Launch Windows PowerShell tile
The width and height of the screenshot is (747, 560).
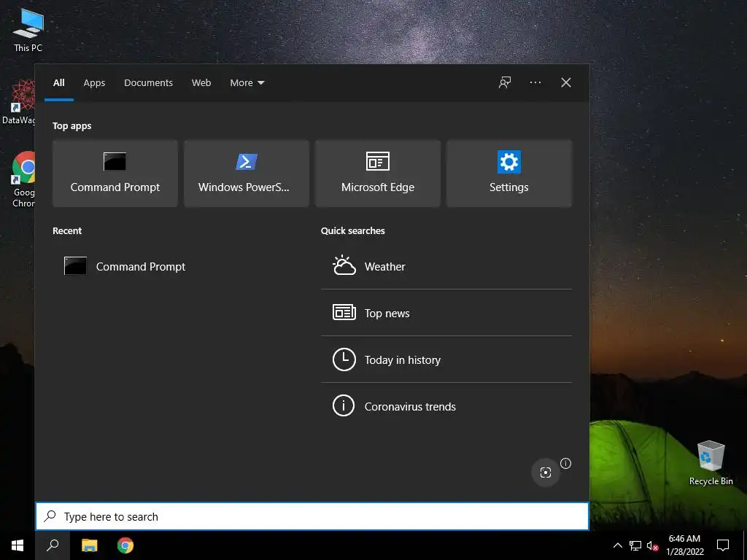click(x=247, y=174)
